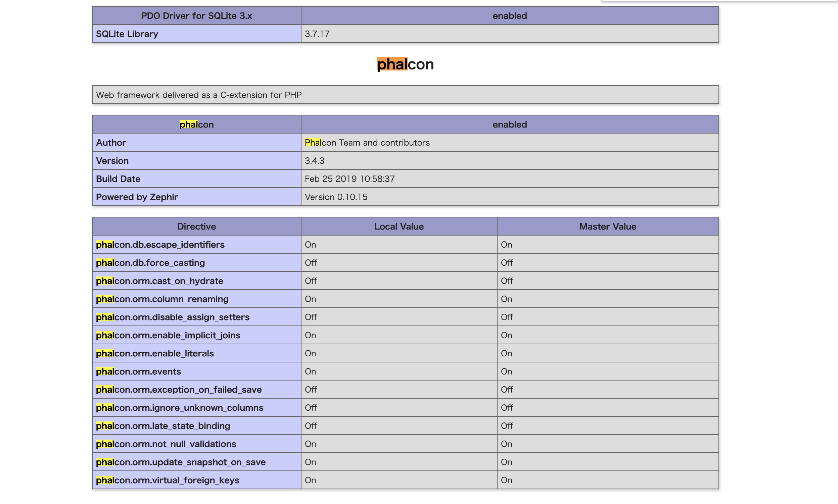Click the 'Version' row label

(x=112, y=161)
